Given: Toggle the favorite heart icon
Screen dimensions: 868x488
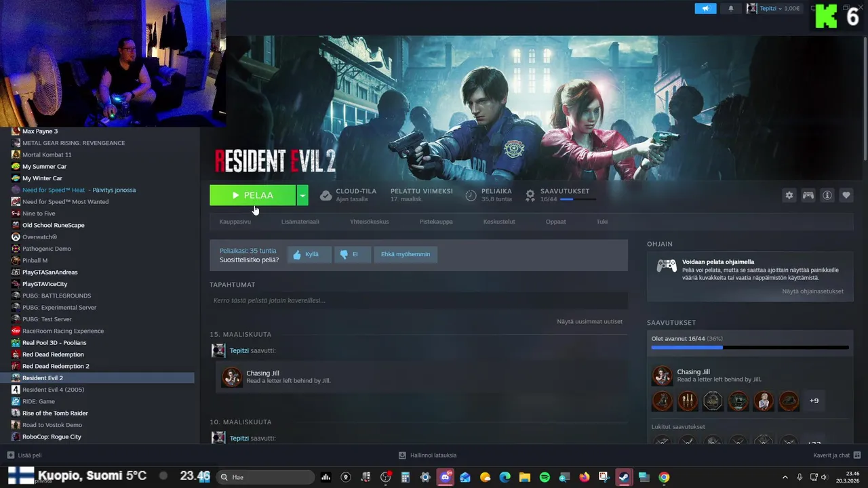Looking at the screenshot, I should 846,195.
